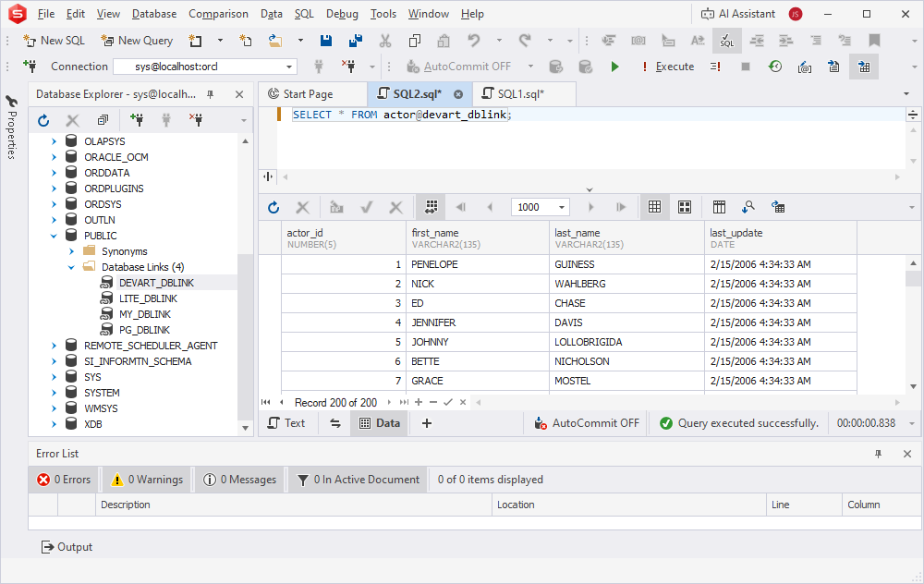Run the query with the green Execute arrow
This screenshot has width=924, height=584.
614,67
